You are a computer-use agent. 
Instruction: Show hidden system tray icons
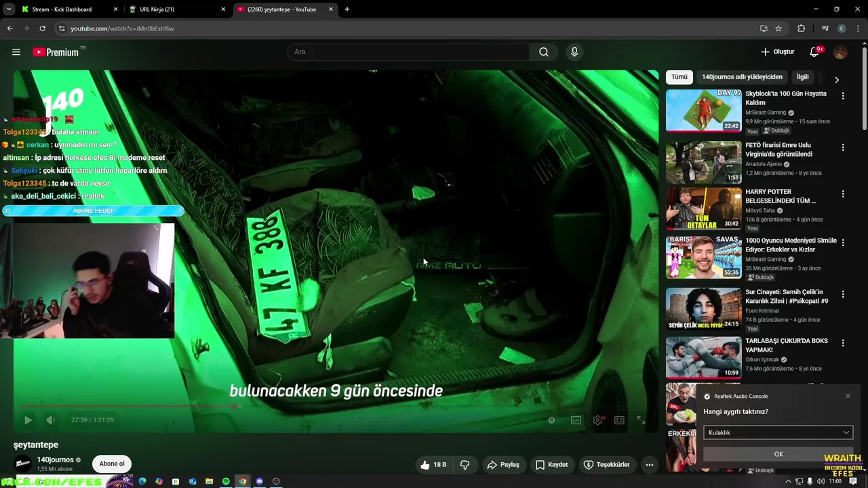(788, 481)
